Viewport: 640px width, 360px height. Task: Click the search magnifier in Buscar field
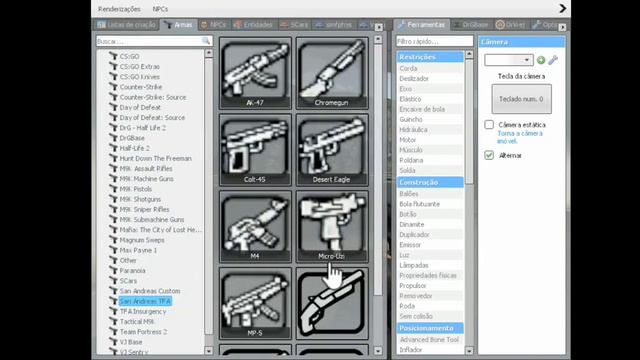(x=206, y=41)
